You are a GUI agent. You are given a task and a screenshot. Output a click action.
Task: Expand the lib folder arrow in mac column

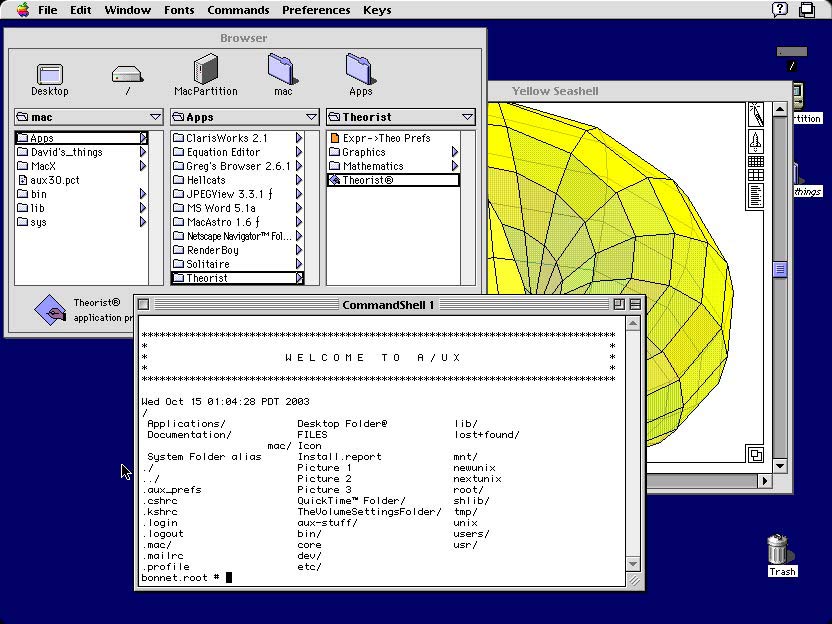point(143,208)
